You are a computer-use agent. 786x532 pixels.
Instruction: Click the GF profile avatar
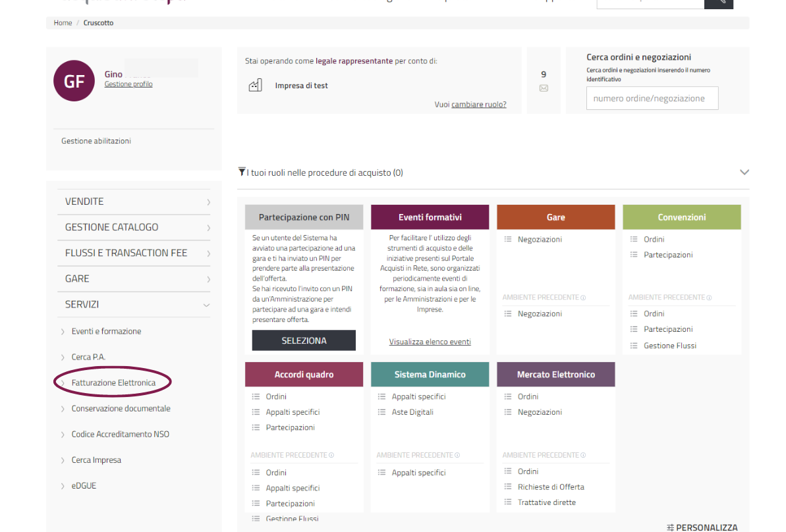[x=74, y=80]
